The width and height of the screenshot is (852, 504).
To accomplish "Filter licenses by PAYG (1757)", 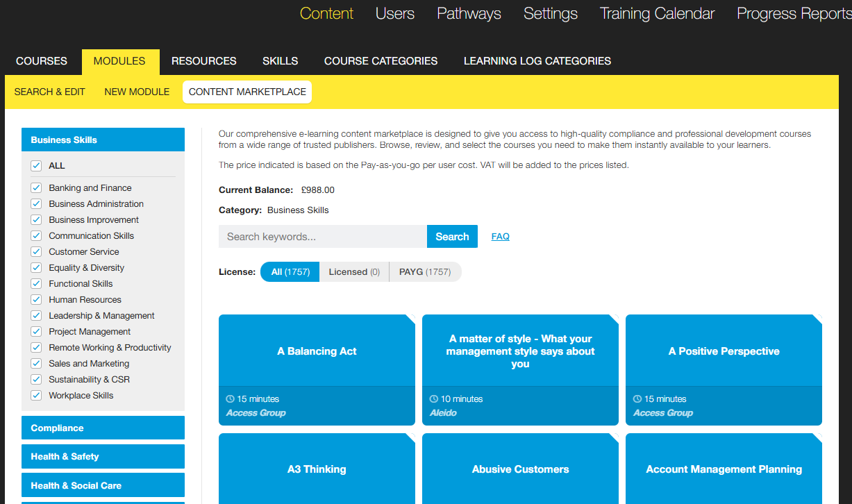I will [x=424, y=272].
